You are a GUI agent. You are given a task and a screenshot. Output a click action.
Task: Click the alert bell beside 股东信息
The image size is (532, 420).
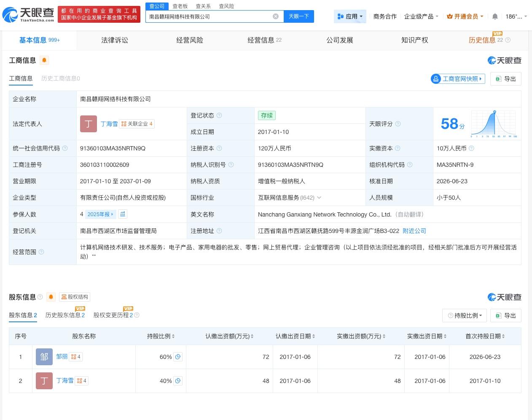click(51, 297)
